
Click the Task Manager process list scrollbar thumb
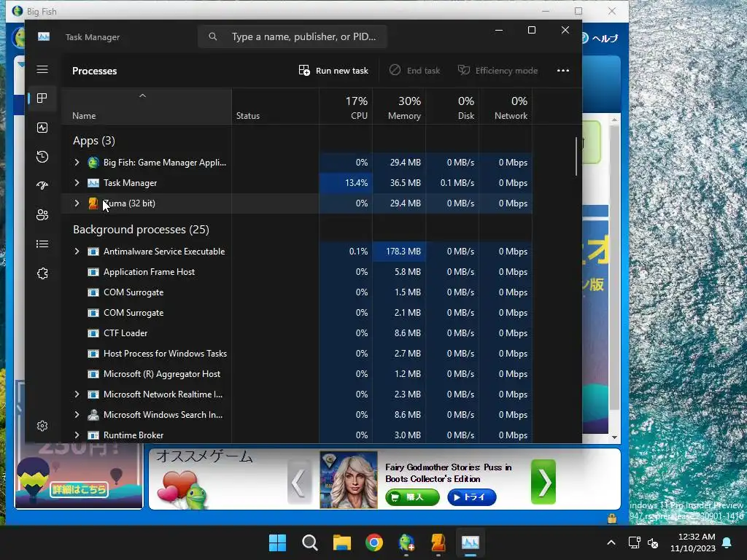(576, 156)
